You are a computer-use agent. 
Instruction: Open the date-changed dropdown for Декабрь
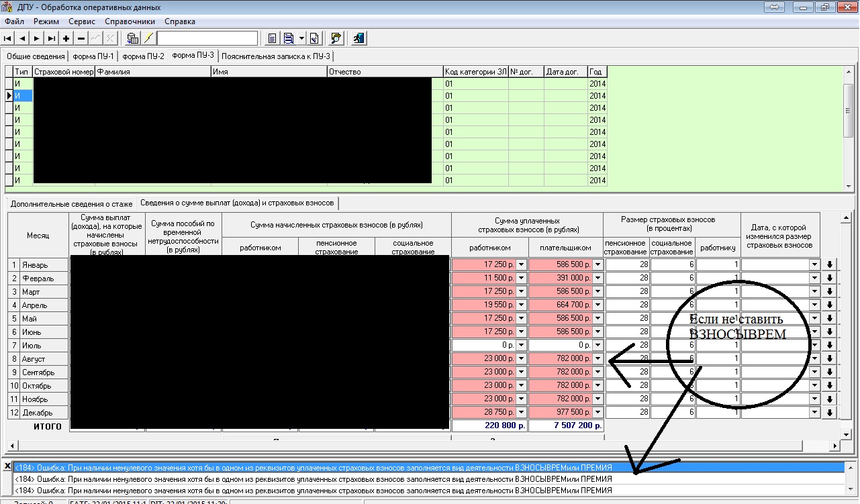point(815,412)
